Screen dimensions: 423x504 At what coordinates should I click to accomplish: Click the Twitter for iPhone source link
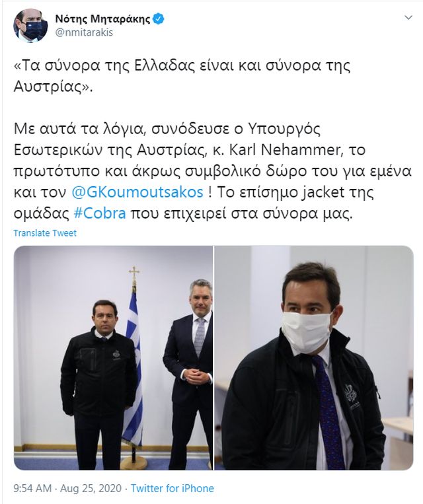pos(173,488)
